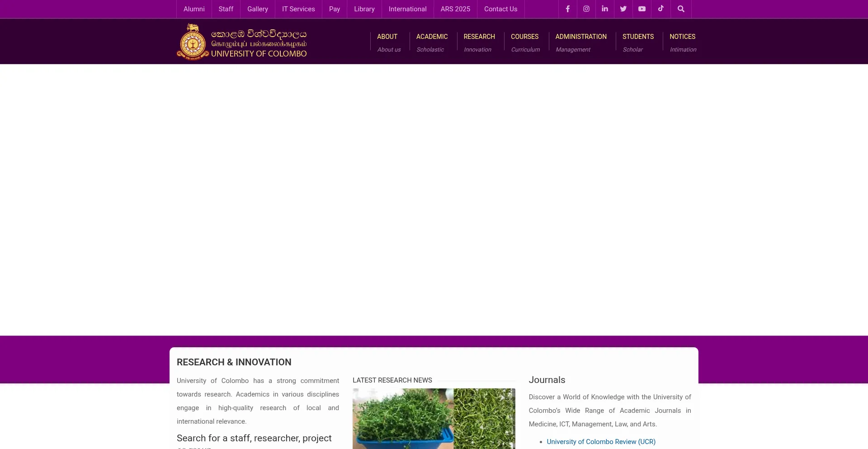The height and width of the screenshot is (449, 868).
Task: Open the latest research news plant thumbnail
Action: click(x=434, y=418)
